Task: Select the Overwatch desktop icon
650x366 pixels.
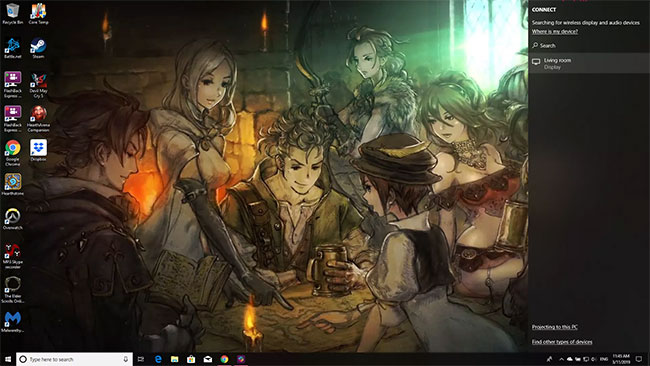Action: tap(12, 219)
